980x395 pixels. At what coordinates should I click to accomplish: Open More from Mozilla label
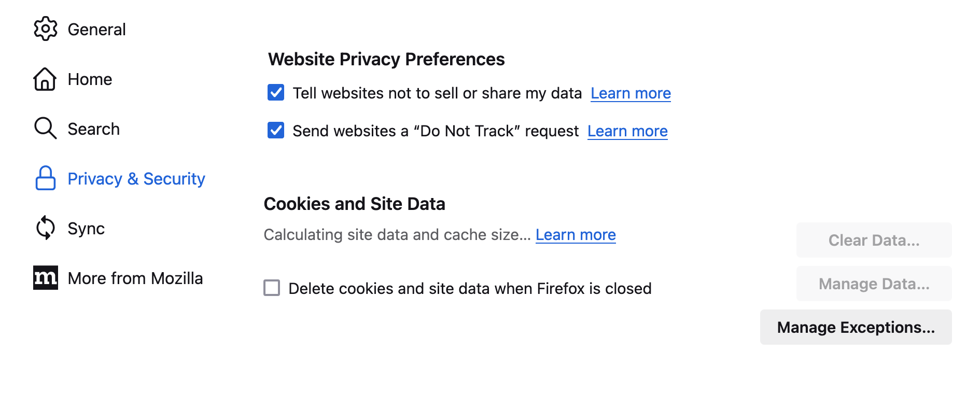(x=135, y=278)
